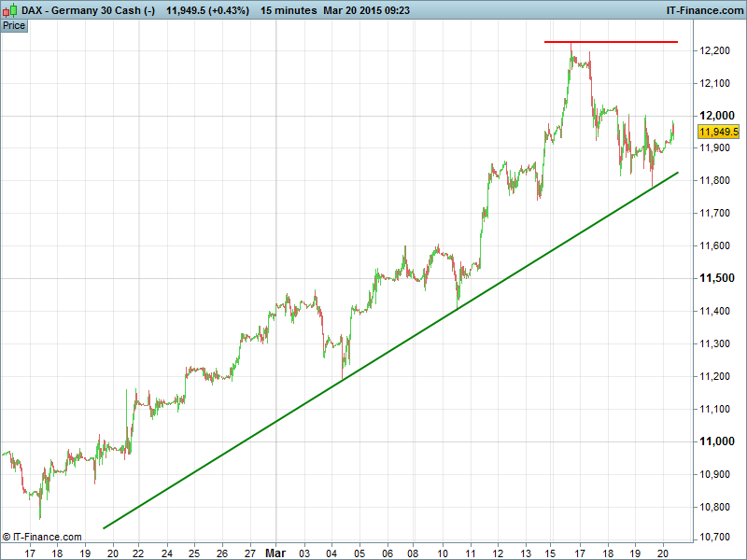The height and width of the screenshot is (560, 747).
Task: Click the 11,200 label on price axis
Action: pos(717,376)
